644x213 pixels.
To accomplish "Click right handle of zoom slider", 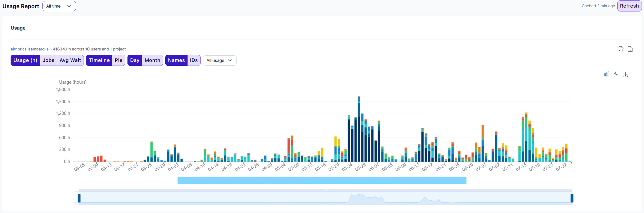I will (x=572, y=198).
